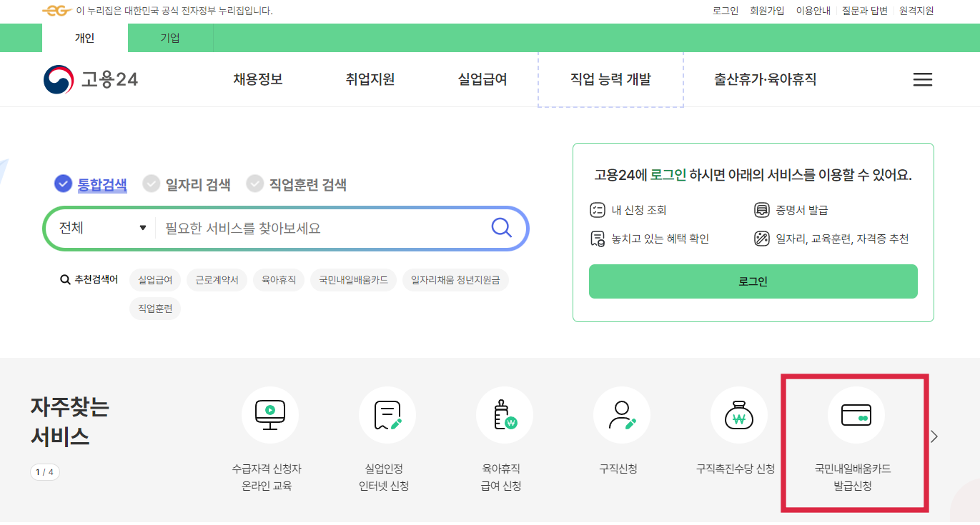Show next 자주찾는 서비스 page arrow

[934, 436]
